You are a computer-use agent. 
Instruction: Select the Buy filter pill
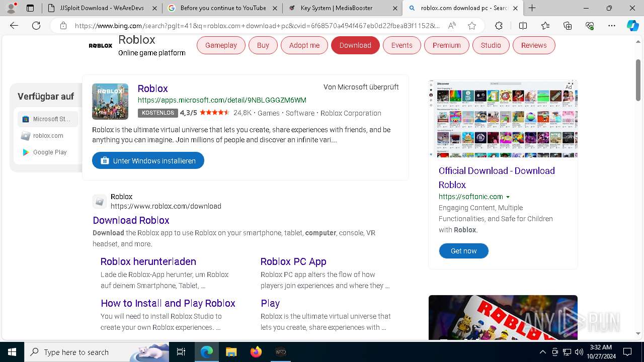[x=263, y=45]
